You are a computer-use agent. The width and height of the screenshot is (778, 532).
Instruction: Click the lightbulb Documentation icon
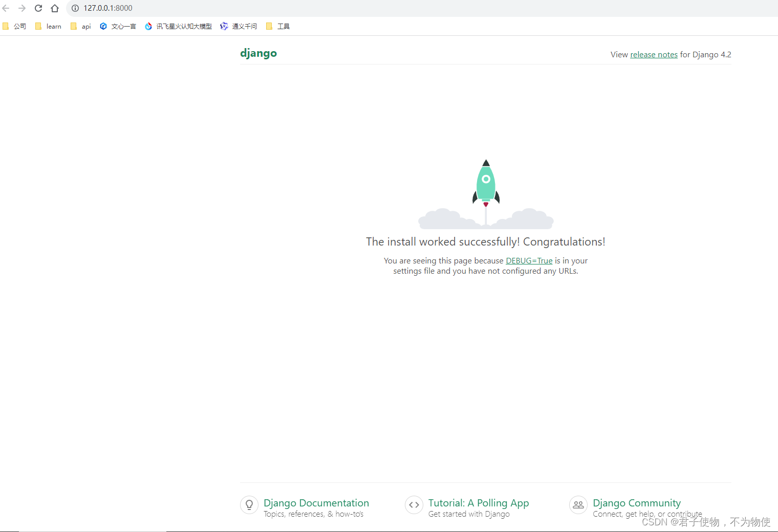point(249,505)
